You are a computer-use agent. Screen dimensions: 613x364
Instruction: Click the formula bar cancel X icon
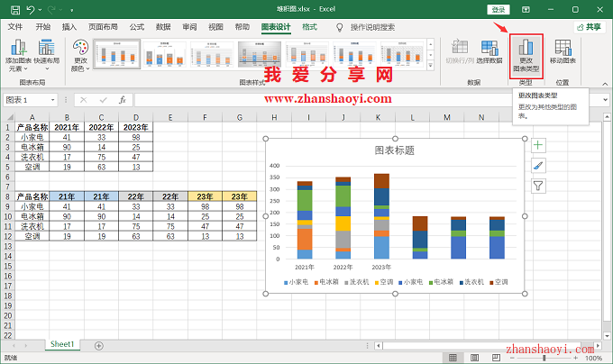(83, 100)
